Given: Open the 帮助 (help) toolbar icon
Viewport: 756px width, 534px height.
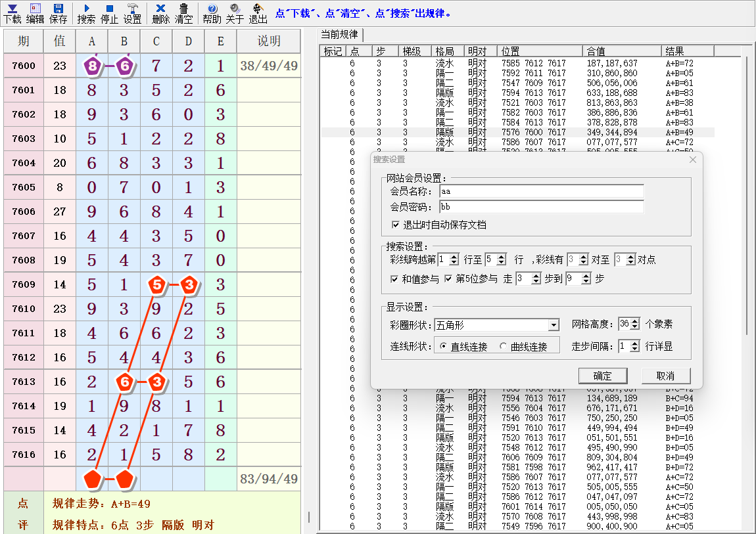Looking at the screenshot, I should point(212,14).
